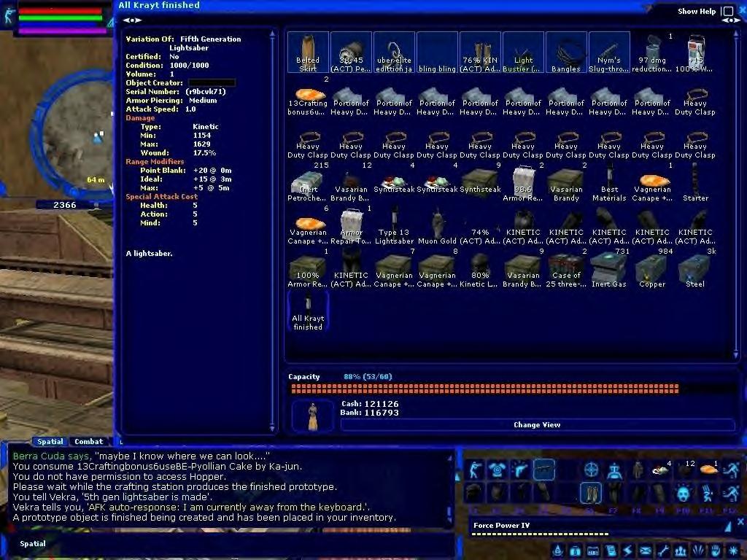
Task: Select the Case of 25 three-... crate
Action: pos(566,268)
